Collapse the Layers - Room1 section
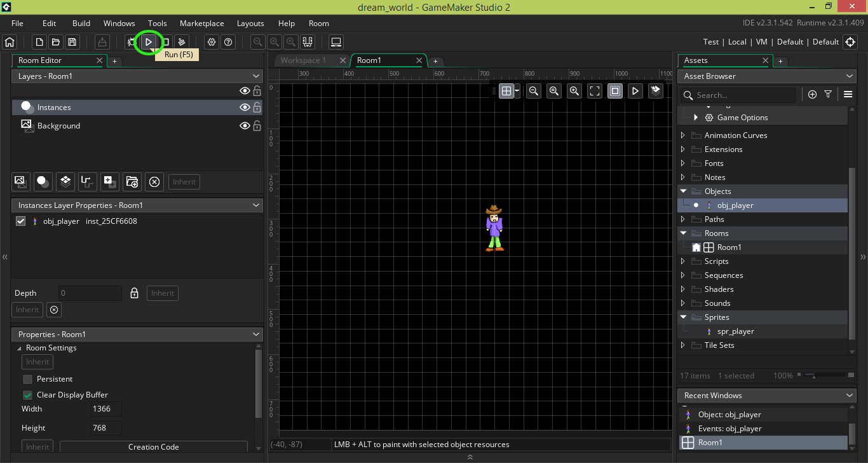 point(256,76)
